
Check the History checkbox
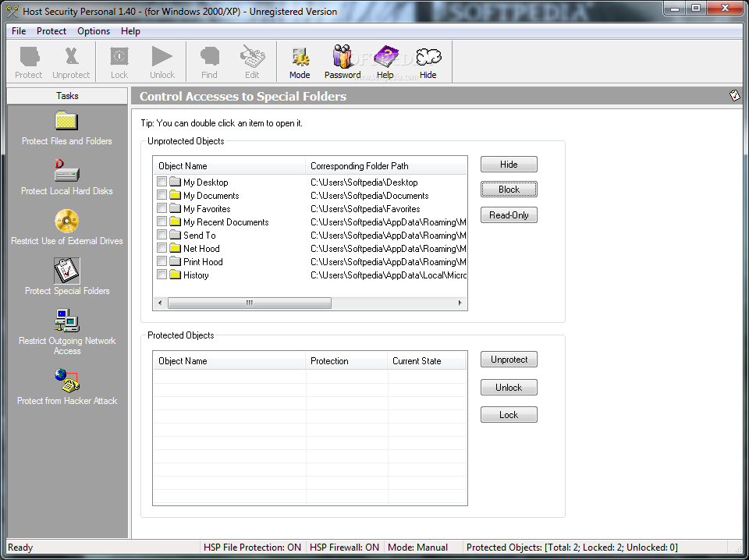(162, 275)
